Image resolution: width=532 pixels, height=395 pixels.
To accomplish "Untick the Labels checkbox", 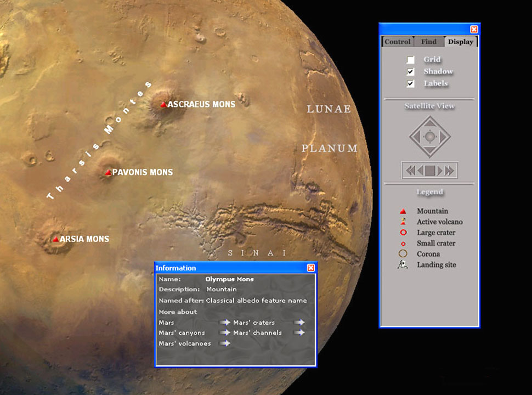I will (x=411, y=83).
